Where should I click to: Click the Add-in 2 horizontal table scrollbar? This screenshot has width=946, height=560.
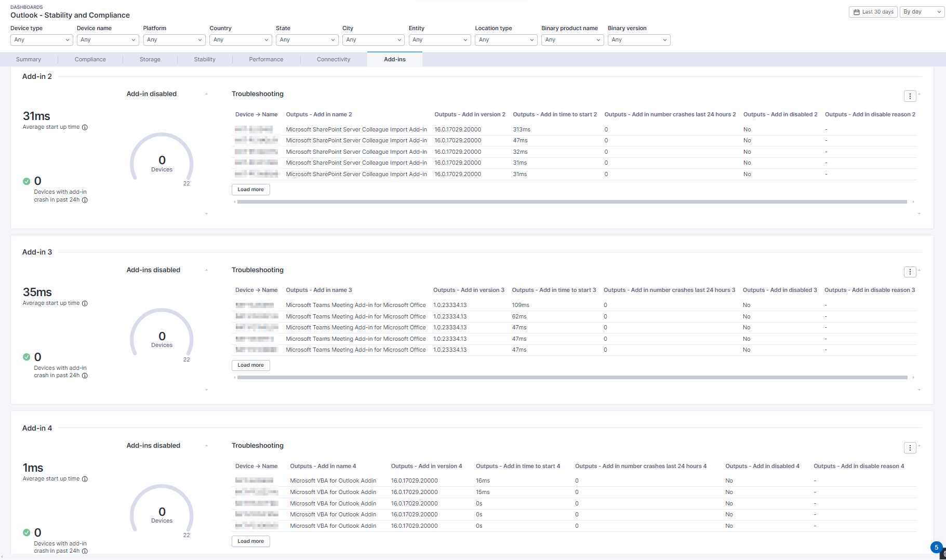point(572,202)
